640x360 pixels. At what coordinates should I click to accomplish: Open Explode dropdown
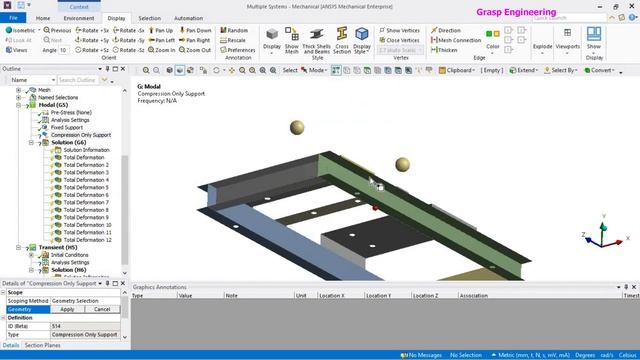pyautogui.click(x=542, y=42)
